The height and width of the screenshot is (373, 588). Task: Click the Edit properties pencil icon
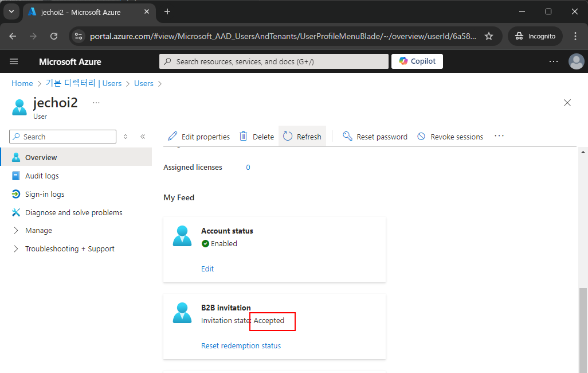[173, 136]
